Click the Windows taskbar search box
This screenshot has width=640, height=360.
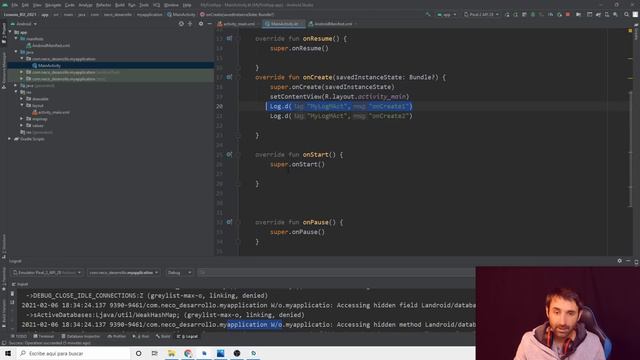click(73, 353)
